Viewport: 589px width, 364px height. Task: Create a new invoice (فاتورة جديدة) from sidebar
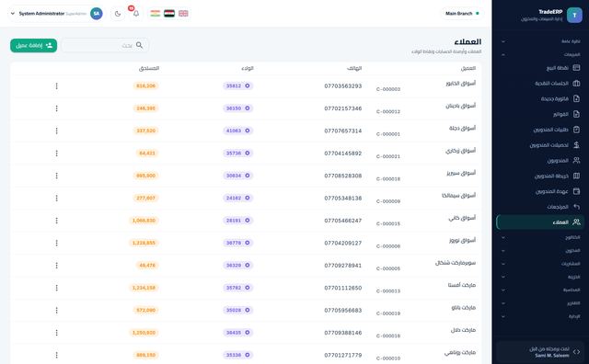coord(540,98)
